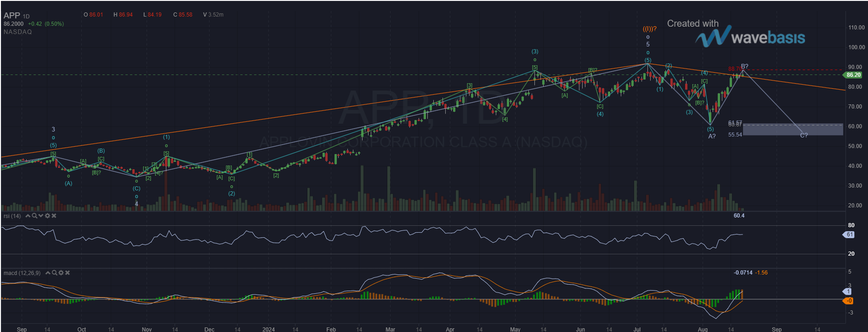This screenshot has width=868, height=332.
Task: Maximize rsi pane with its magnifier icon
Action: [x=34, y=216]
